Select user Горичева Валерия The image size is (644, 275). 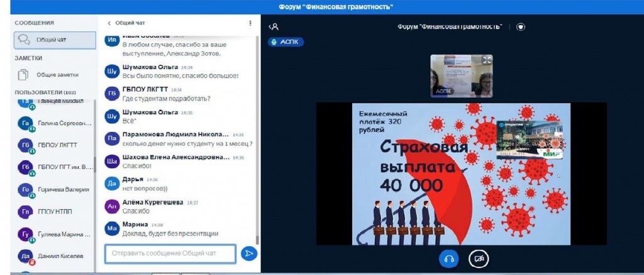coord(55,190)
